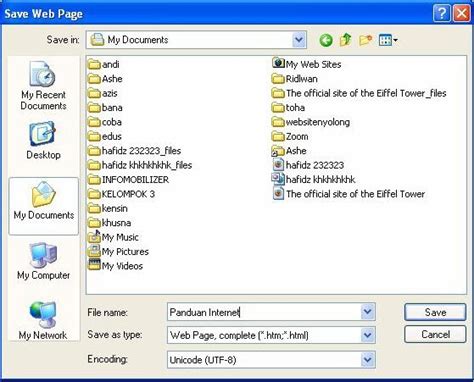
Task: Select The official site of the Eiffel Tower file
Action: pos(349,194)
